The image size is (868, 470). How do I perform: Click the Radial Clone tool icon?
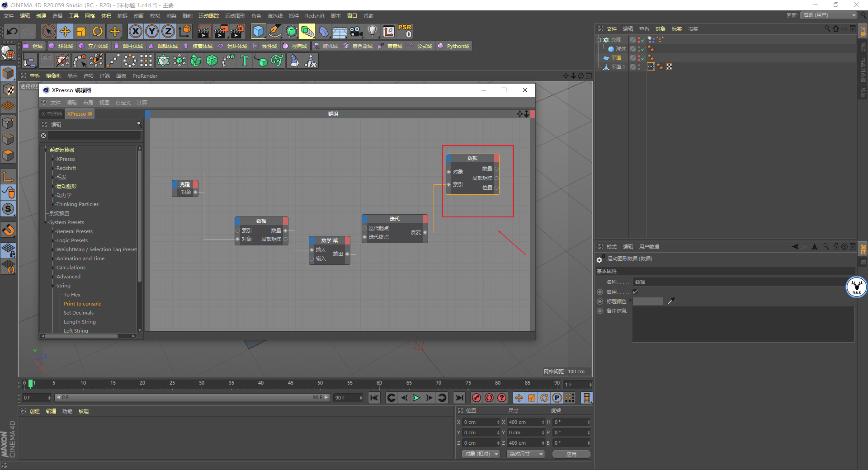click(x=130, y=61)
